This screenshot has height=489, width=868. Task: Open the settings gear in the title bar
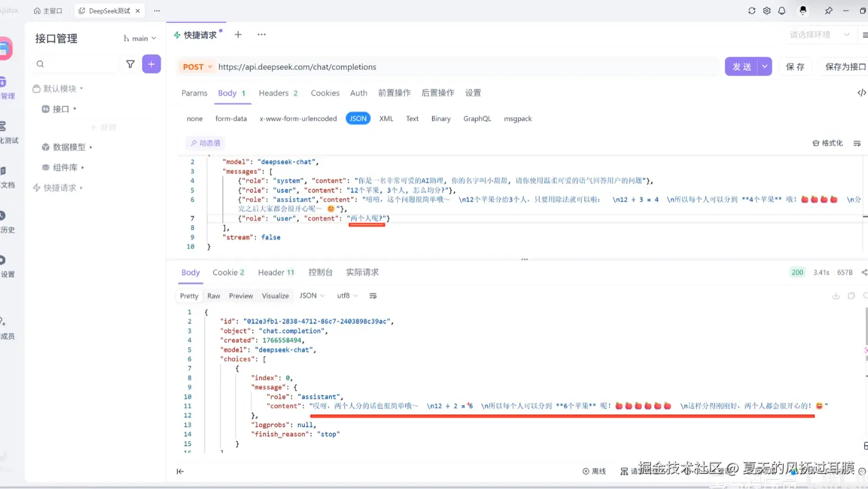click(767, 11)
